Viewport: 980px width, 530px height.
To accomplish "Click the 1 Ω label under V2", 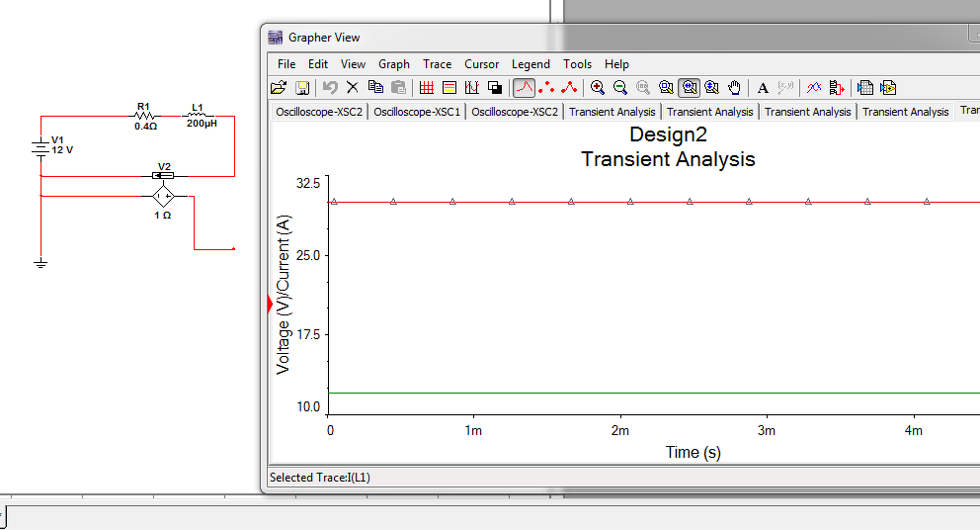I will tap(162, 216).
